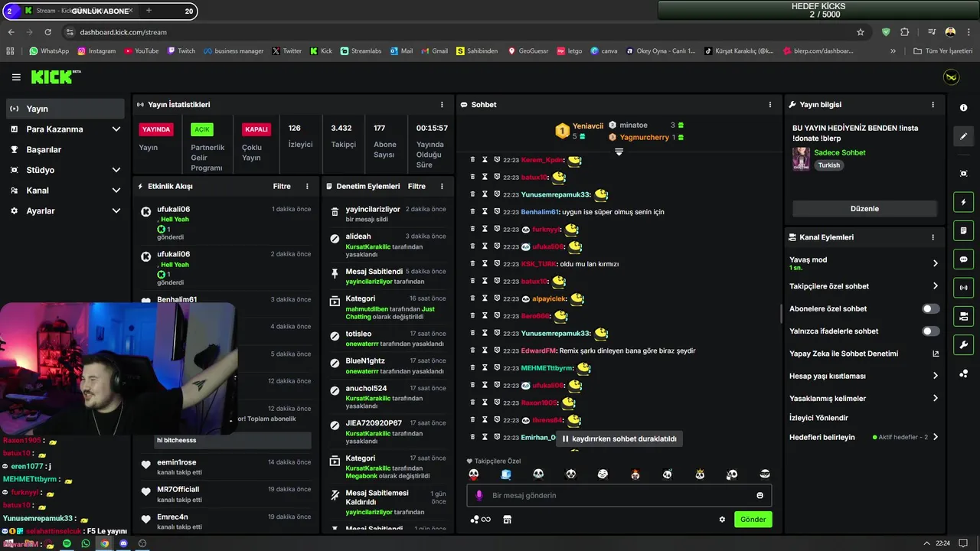Click Twitch bookmark
The image size is (980, 551).
181,51
